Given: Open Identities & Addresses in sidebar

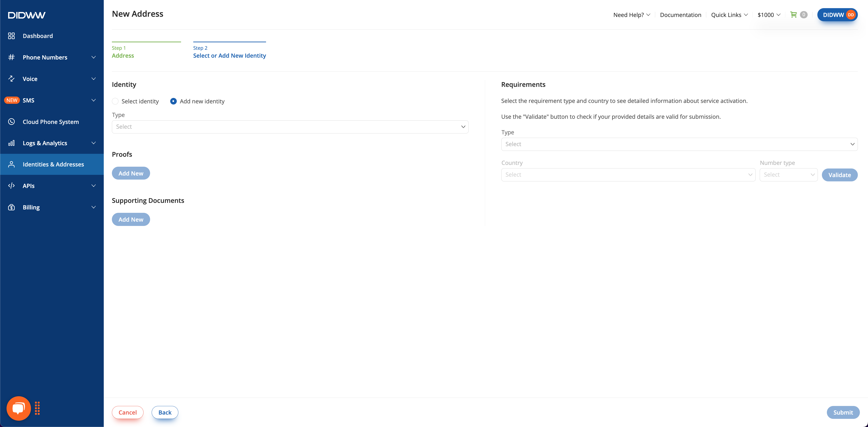Looking at the screenshot, I should (x=52, y=164).
